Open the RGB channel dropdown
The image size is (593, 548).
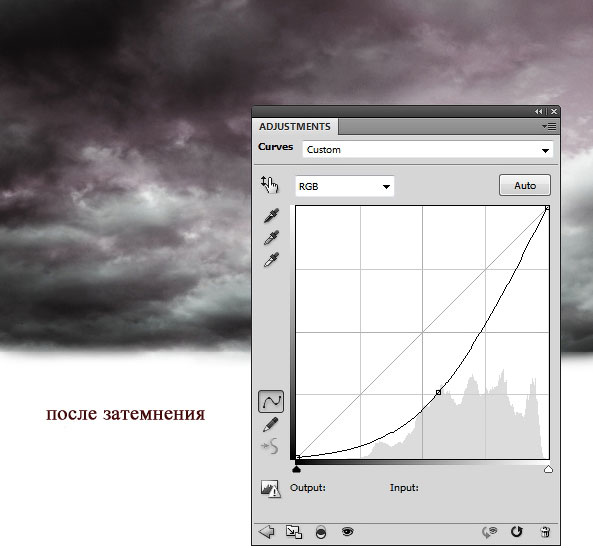[x=345, y=186]
